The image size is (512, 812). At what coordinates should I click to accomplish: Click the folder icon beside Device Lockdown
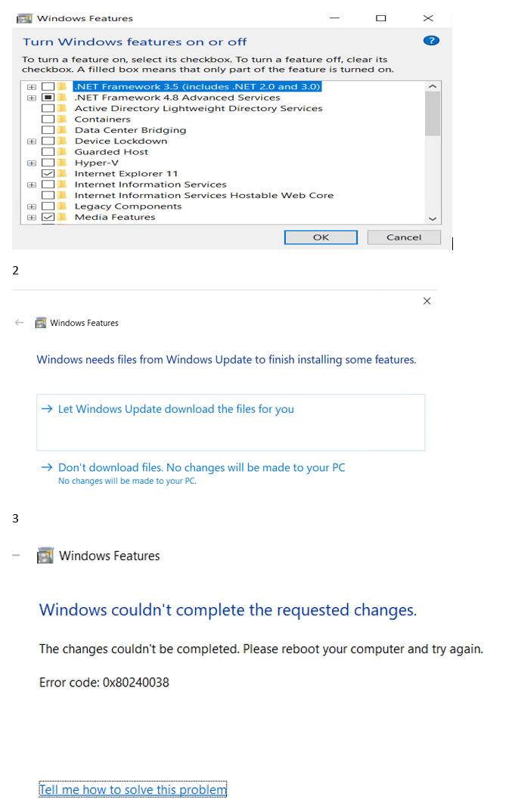tap(63, 141)
